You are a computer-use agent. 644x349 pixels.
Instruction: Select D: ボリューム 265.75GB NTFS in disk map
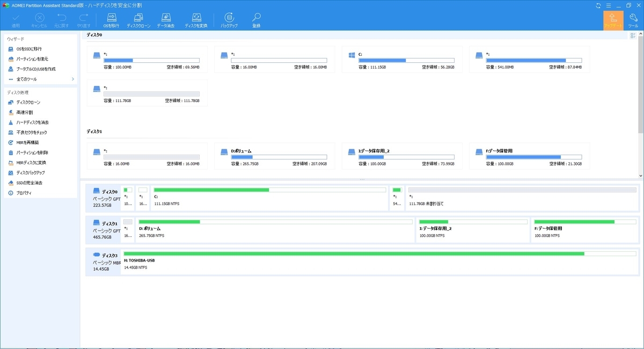tap(276, 229)
